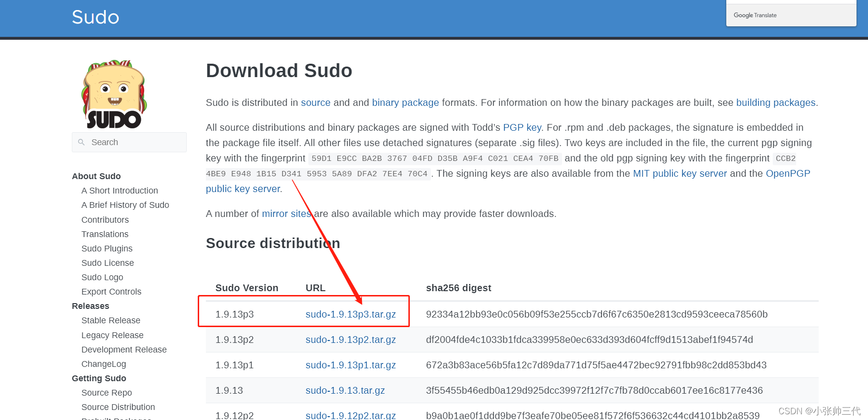Go to Legacy Release page
Image resolution: width=868 pixels, height=420 pixels.
pos(113,335)
